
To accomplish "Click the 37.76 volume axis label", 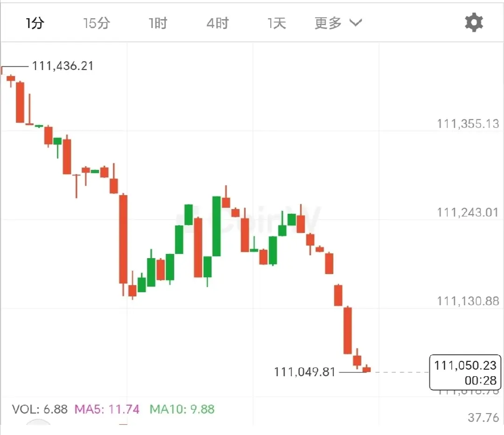I will point(483,418).
